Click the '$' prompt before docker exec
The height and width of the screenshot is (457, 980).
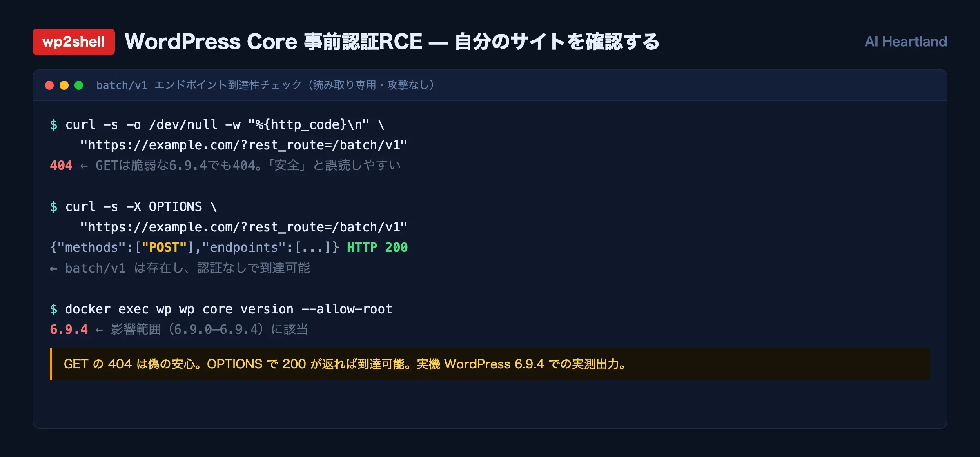pos(53,309)
